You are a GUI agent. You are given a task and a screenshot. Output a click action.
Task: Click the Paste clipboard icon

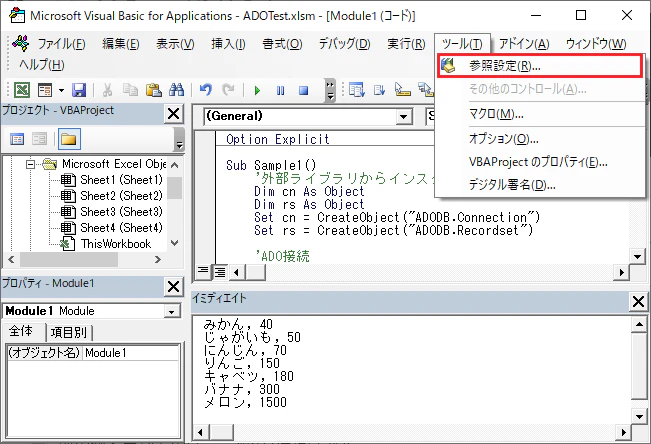(154, 90)
